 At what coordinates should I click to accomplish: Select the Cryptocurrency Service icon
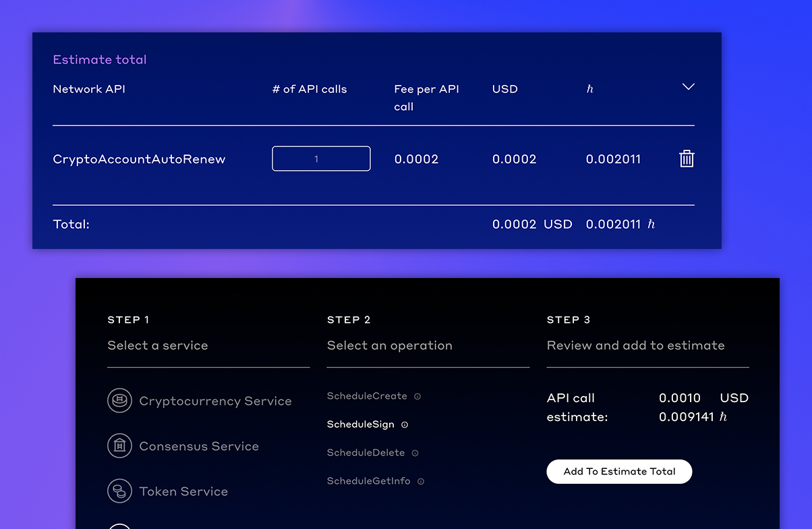coord(119,400)
